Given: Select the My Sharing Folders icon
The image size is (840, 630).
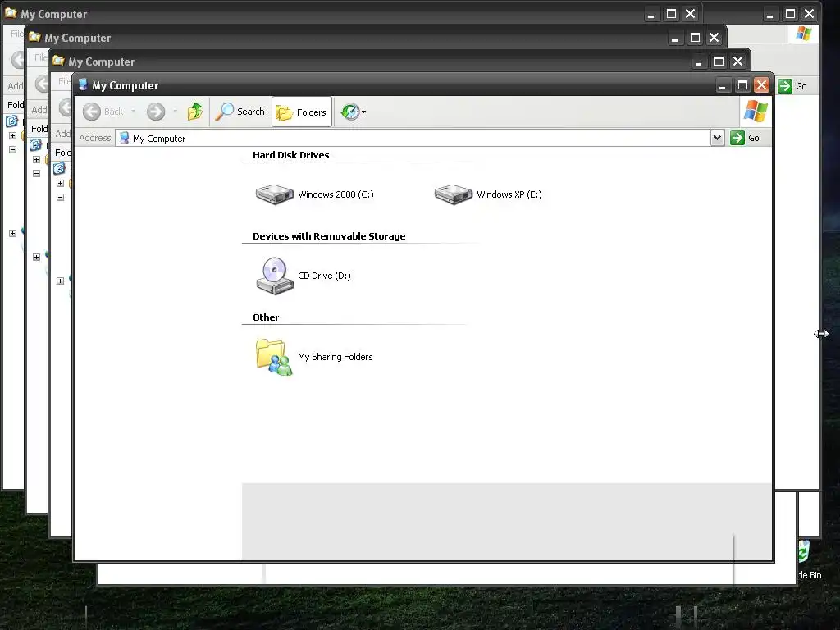Looking at the screenshot, I should coord(274,358).
